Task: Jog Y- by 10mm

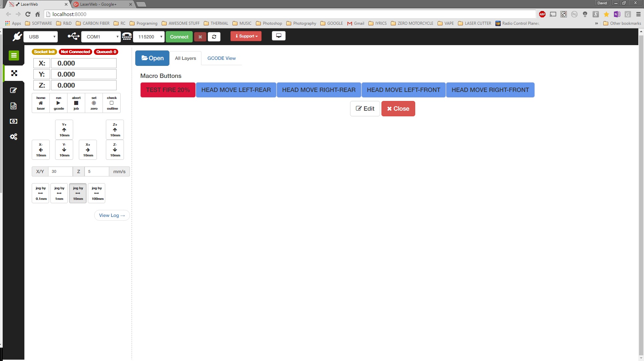Action: (x=64, y=150)
